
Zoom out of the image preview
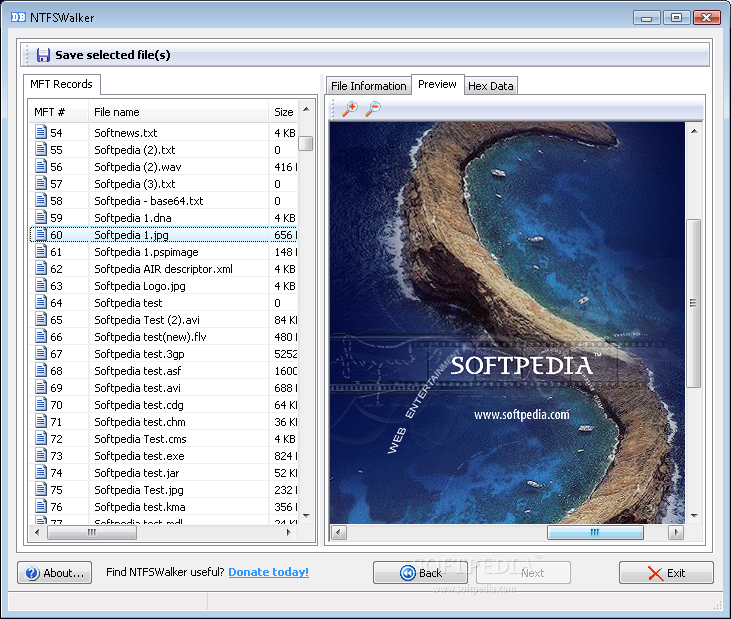pyautogui.click(x=373, y=109)
